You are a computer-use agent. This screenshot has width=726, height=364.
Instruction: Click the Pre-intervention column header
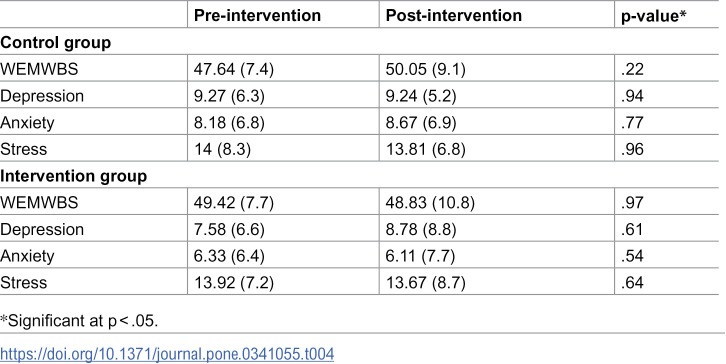tap(257, 15)
